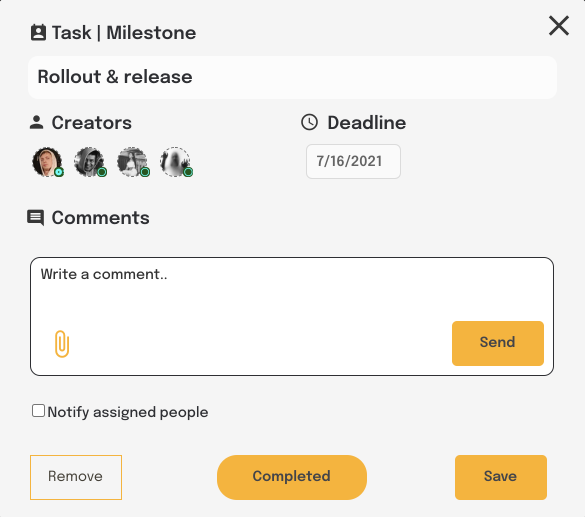585x517 pixels.
Task: Enable Notify assigned people checkbox
Action: pyautogui.click(x=38, y=411)
